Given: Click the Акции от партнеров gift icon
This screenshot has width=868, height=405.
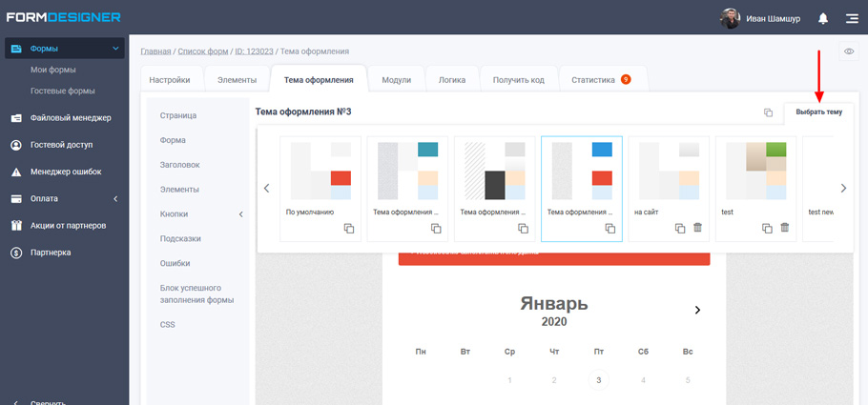Looking at the screenshot, I should click(x=16, y=226).
